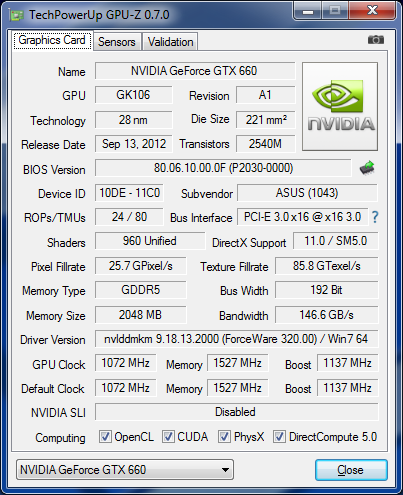Click the Default Clock row Boost 1137 MHz
Image resolution: width=403 pixels, height=495 pixels.
click(347, 388)
